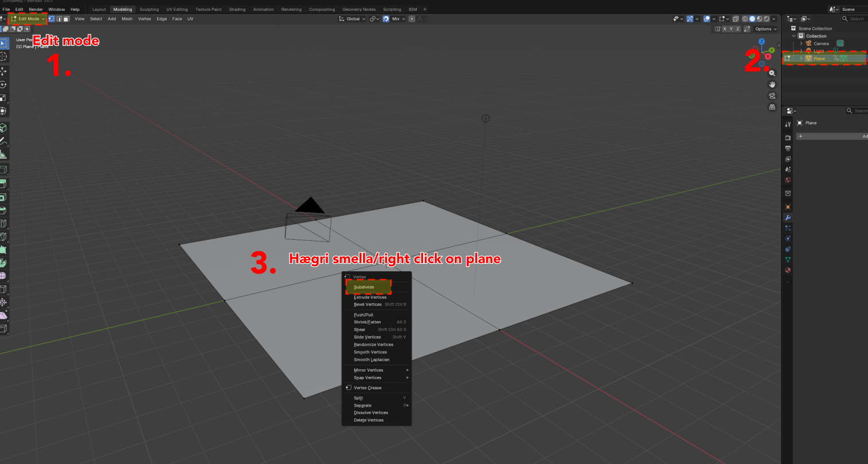Click the viewport zoom magnifier gizmo
Image resolution: width=868 pixels, height=464 pixels.
[x=772, y=73]
